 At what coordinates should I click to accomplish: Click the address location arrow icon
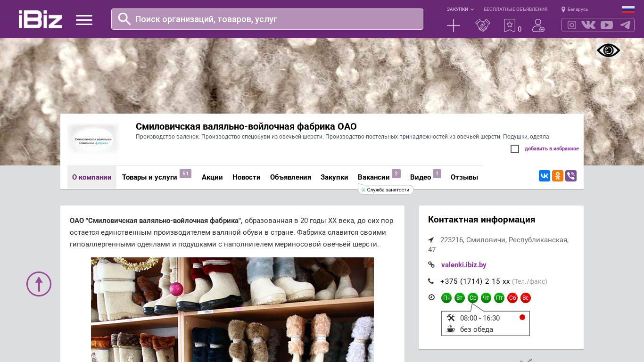431,240
